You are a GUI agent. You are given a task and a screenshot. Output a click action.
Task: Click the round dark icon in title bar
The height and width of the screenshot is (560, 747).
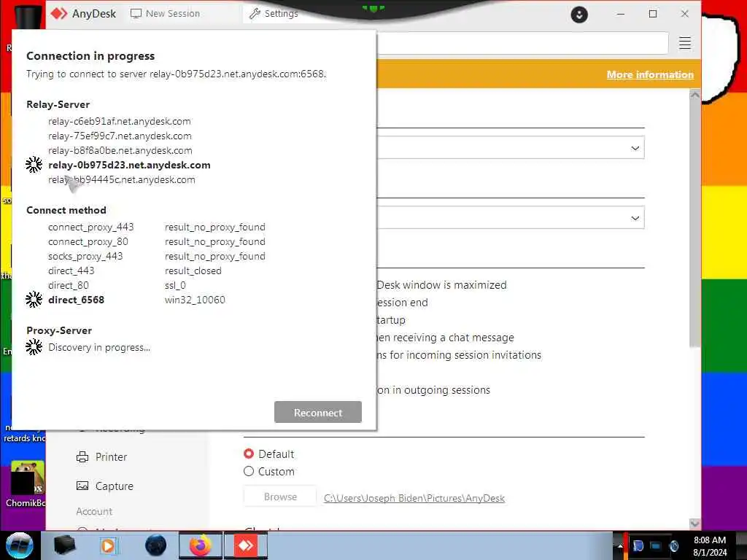578,15
